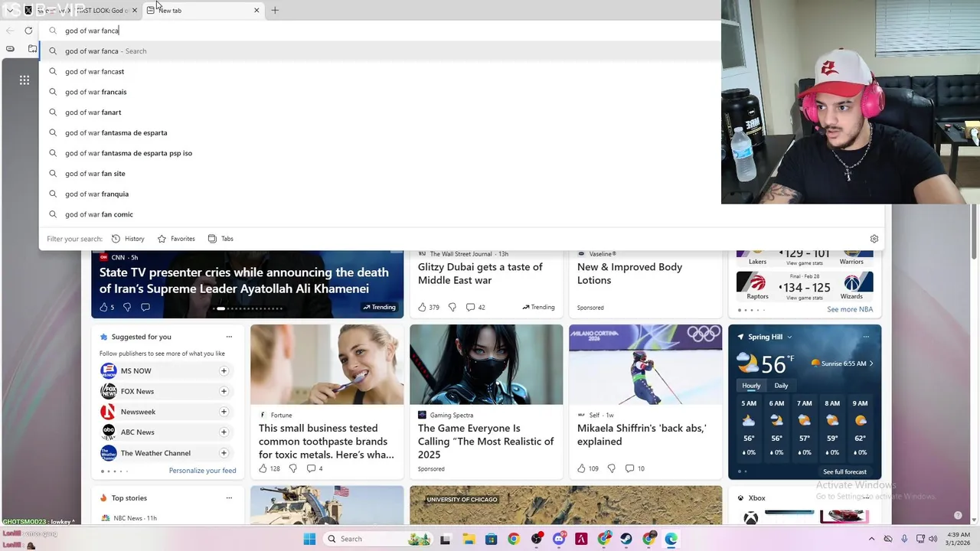
Task: Open toothpaste brands Fortune article thumbnail
Action: [327, 364]
